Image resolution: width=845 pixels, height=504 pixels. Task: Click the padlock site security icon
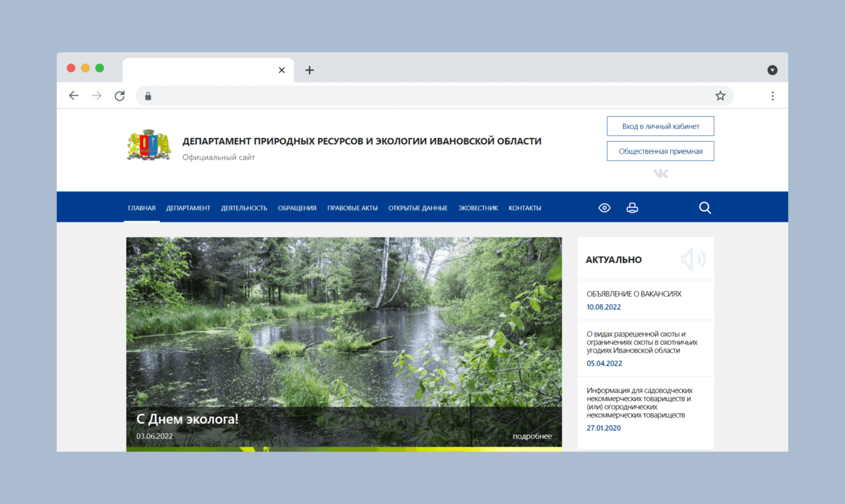tap(148, 96)
